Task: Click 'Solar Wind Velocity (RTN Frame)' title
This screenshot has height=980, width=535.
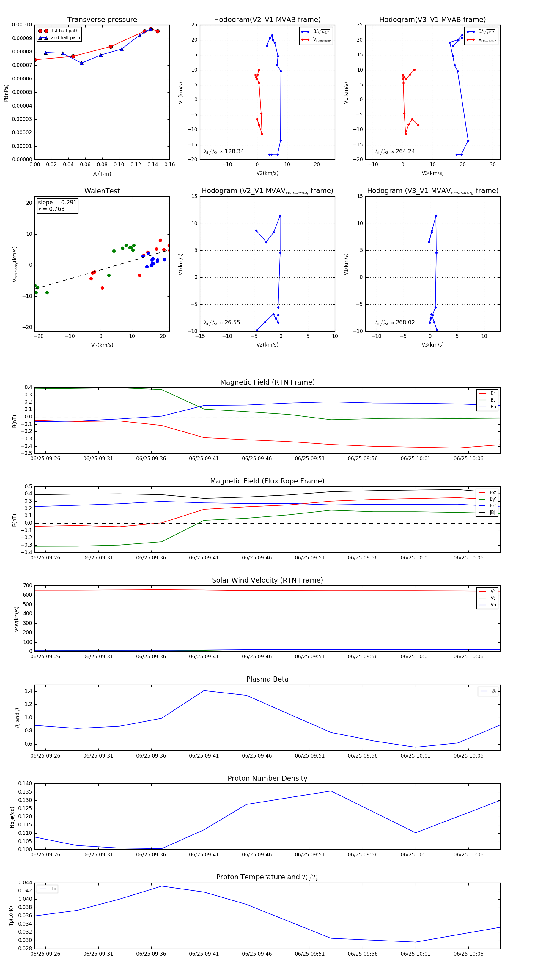Action: pos(267,580)
